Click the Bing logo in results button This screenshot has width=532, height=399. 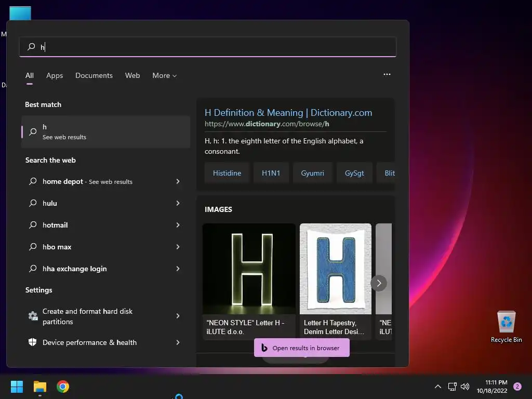[264, 348]
